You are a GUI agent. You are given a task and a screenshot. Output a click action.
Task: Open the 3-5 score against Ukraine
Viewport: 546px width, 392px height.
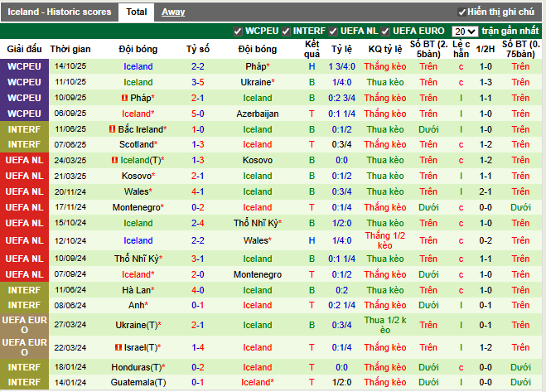tap(198, 82)
